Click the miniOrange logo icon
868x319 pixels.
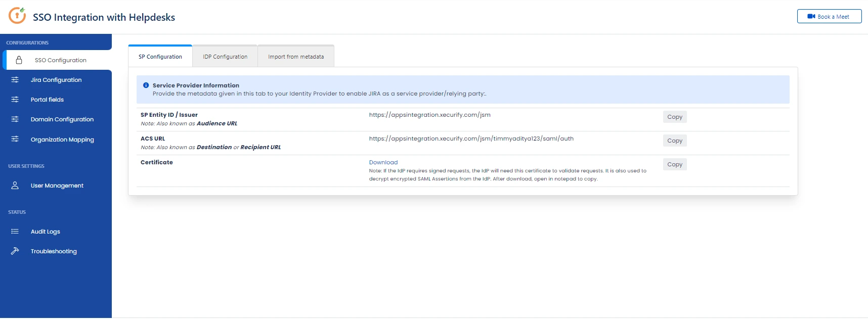click(x=17, y=16)
